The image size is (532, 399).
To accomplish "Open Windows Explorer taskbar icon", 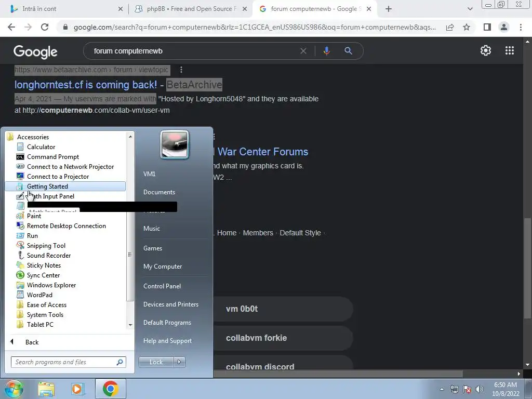I will coord(46,389).
